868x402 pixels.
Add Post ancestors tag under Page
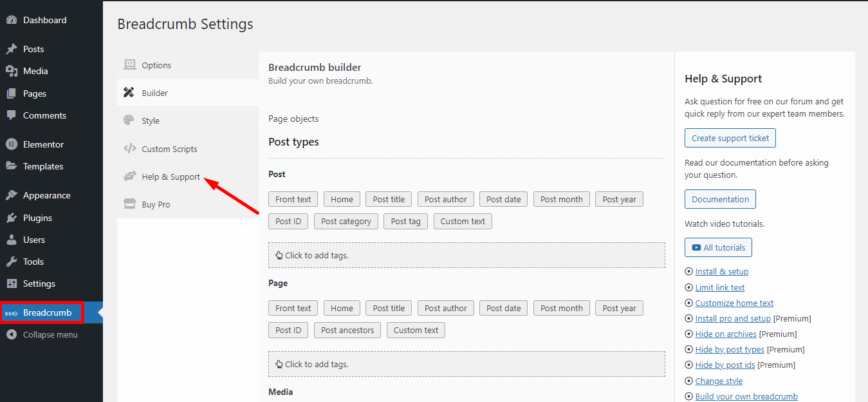347,330
